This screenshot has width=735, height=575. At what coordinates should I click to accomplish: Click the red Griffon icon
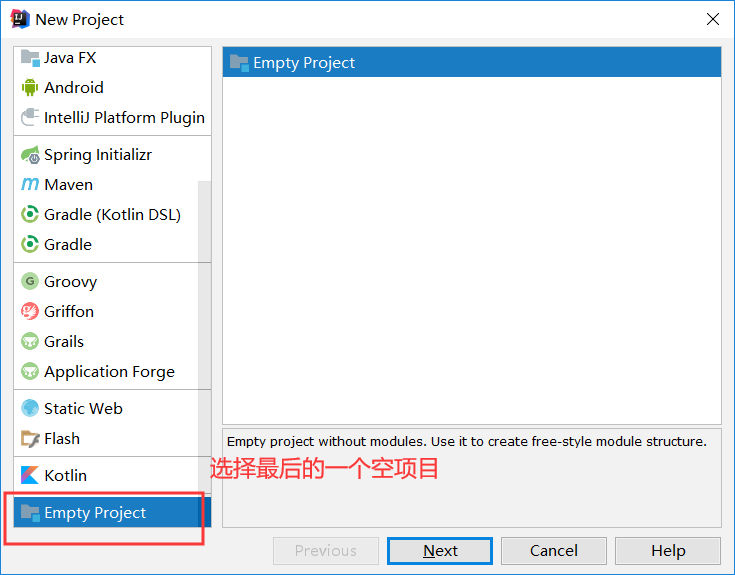tap(30, 311)
